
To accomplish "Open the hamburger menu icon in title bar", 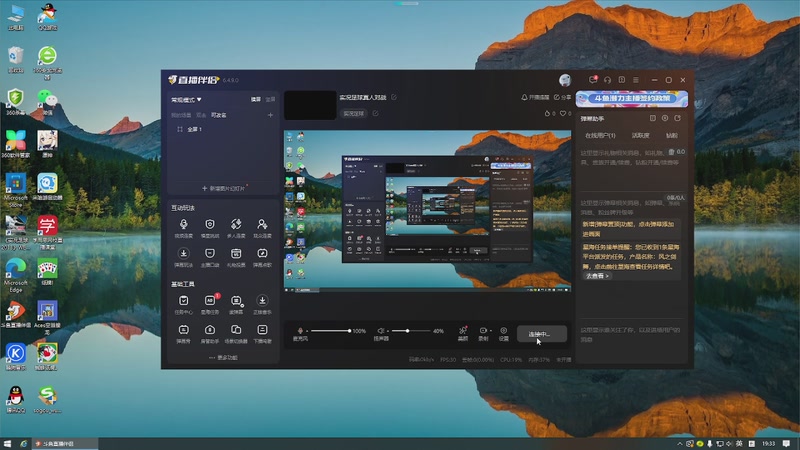I will tap(636, 80).
